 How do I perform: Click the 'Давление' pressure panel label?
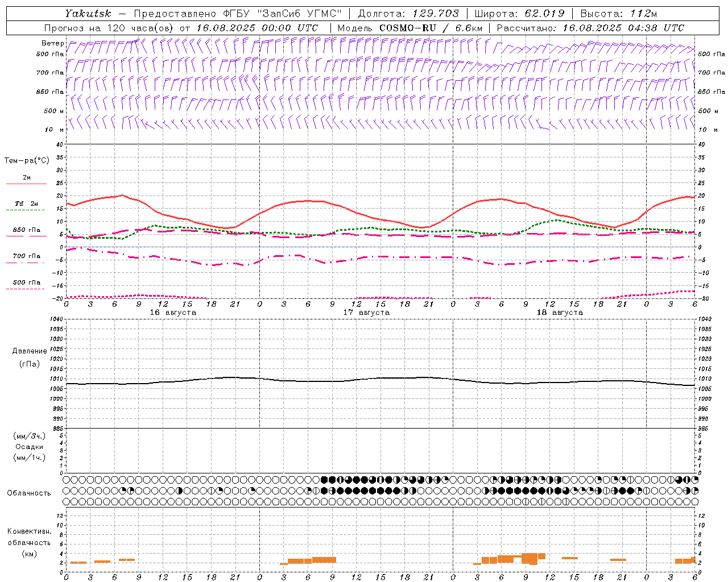(x=30, y=351)
